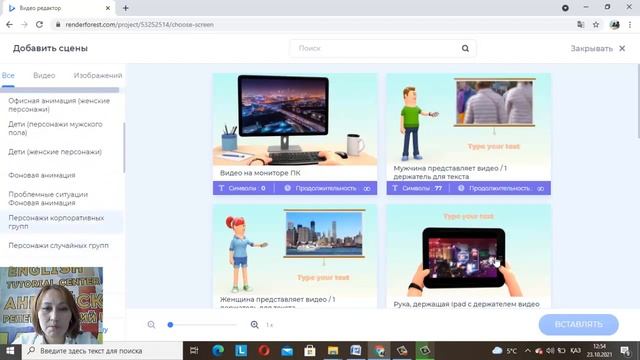Open the Opera browser taskbar icon
Screen dimensions: 640x360
[264, 351]
